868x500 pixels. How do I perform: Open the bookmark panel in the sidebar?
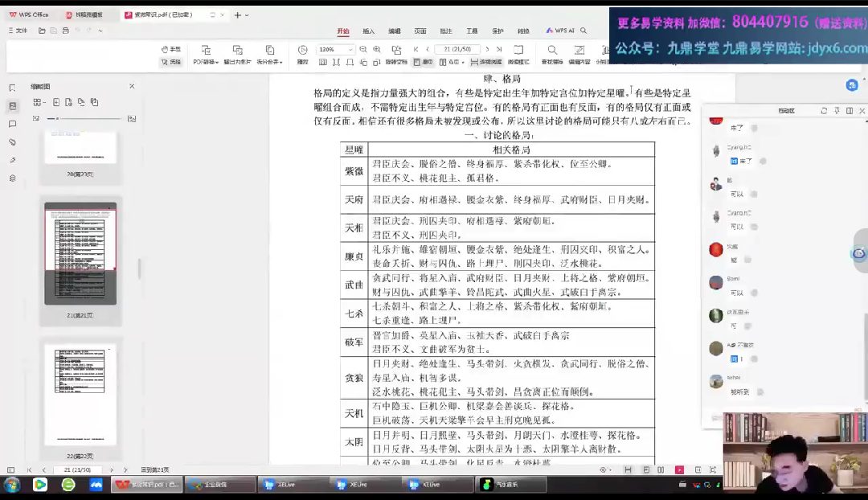pyautogui.click(x=12, y=88)
